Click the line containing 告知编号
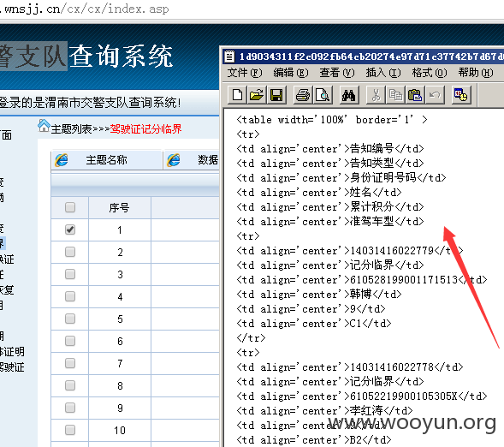The width and height of the screenshot is (504, 447). click(330, 148)
